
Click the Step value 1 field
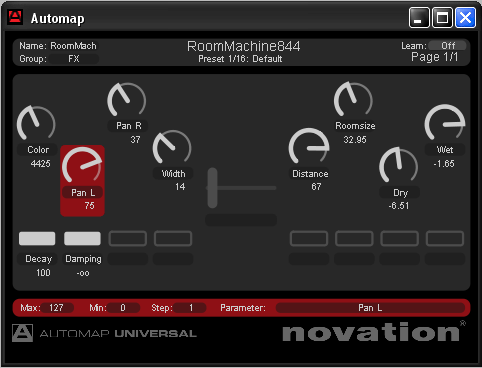click(190, 308)
